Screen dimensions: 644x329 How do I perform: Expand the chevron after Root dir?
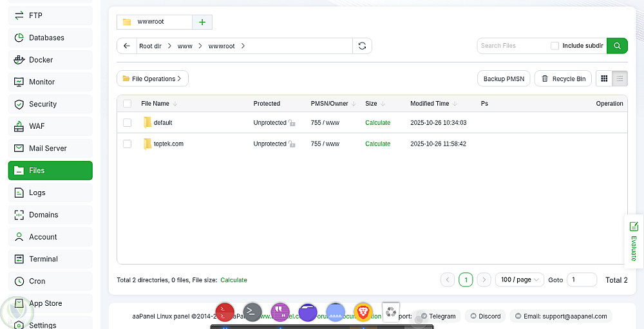pyautogui.click(x=169, y=46)
